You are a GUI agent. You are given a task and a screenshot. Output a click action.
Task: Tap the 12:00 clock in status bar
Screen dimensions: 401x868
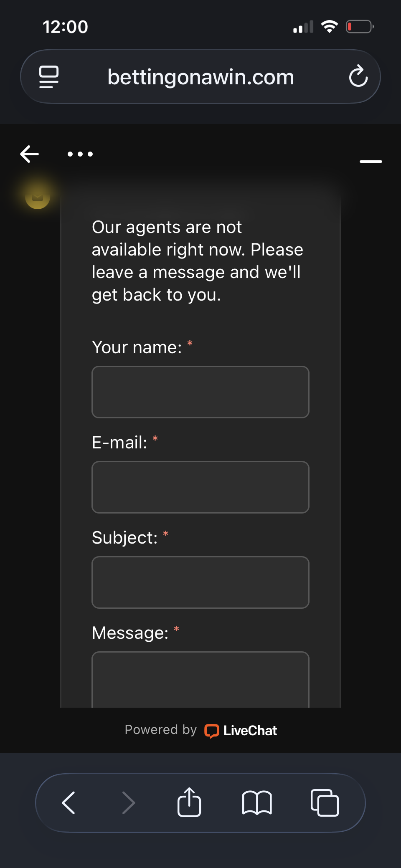point(66,27)
